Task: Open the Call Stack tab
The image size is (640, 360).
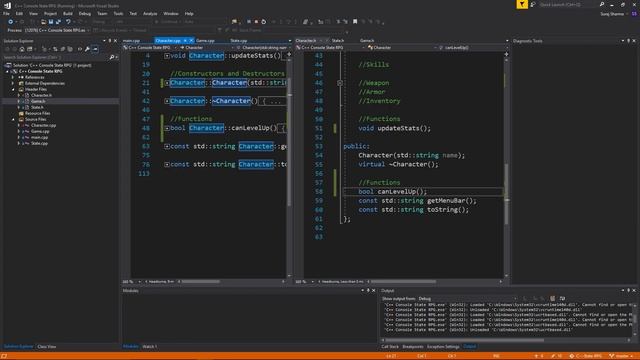Action: [390, 347]
